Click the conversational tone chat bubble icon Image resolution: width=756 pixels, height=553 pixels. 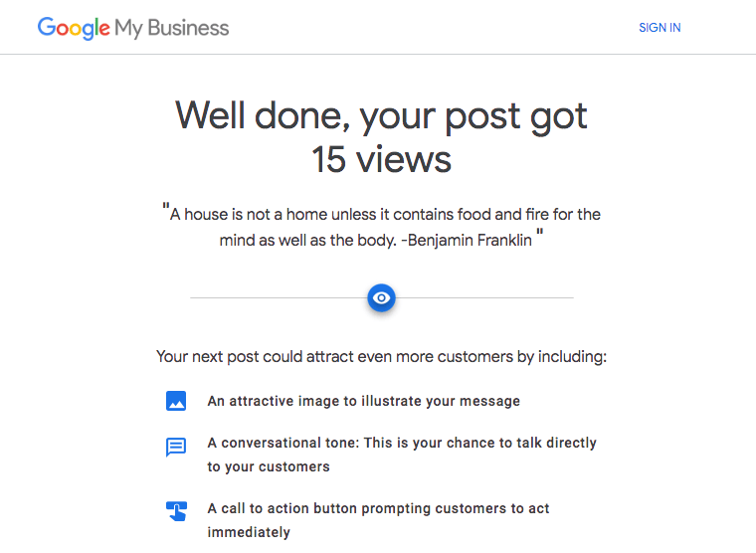coord(176,448)
